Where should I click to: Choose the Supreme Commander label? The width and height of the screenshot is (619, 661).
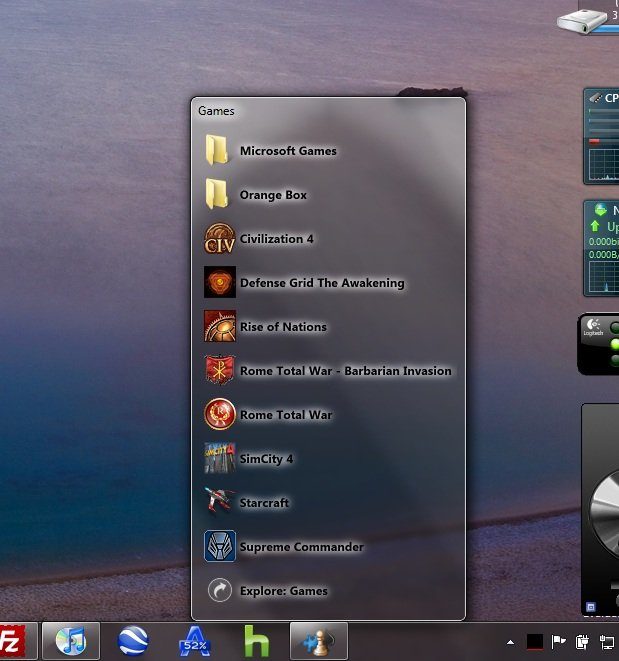coord(301,547)
